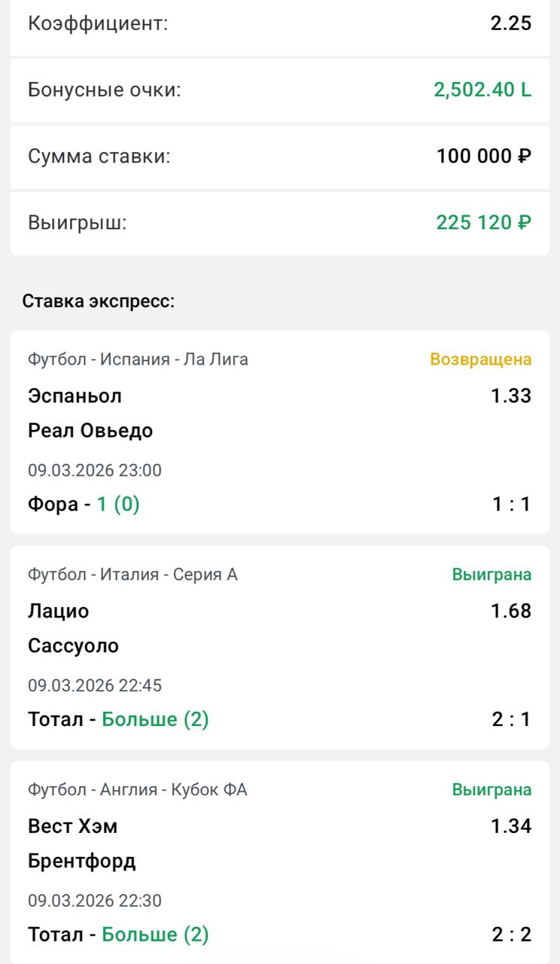Image resolution: width=560 pixels, height=964 pixels.
Task: Select the Эспаньол team name
Action: coord(75,395)
